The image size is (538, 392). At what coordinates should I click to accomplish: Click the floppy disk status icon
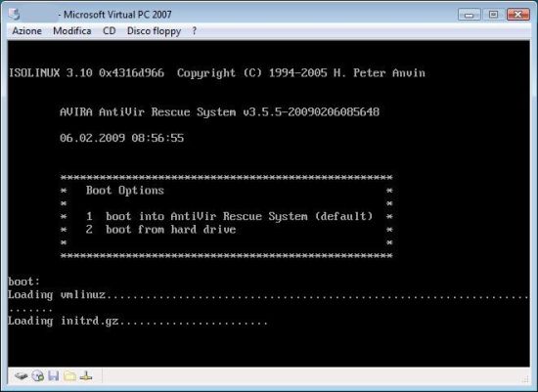54,376
